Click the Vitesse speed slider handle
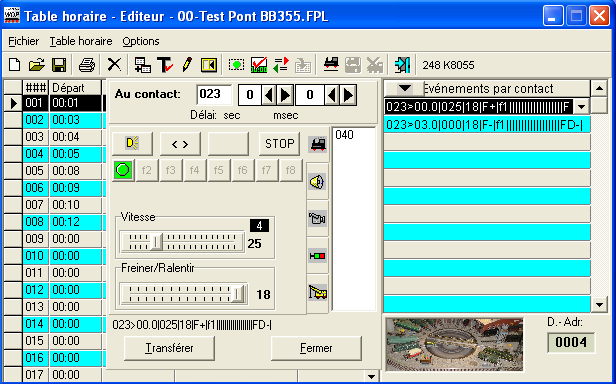Screen dimensions: 616x384 pos(156,242)
